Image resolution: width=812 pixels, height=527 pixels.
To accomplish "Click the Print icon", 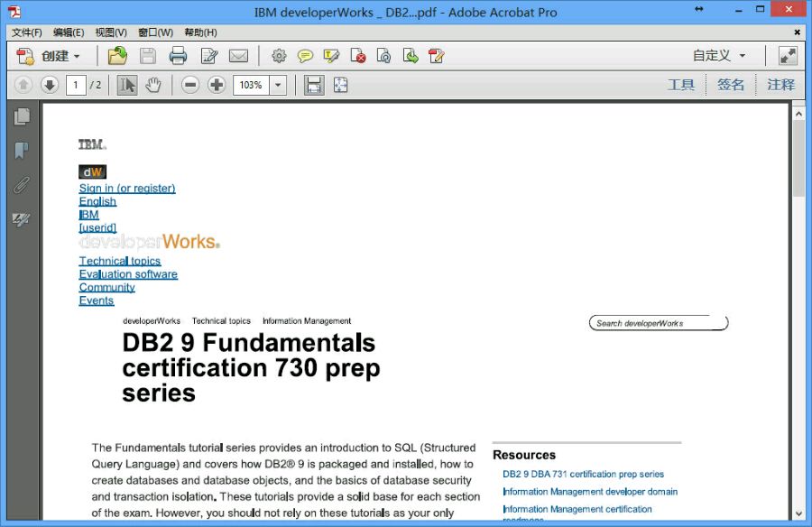I will [x=178, y=56].
